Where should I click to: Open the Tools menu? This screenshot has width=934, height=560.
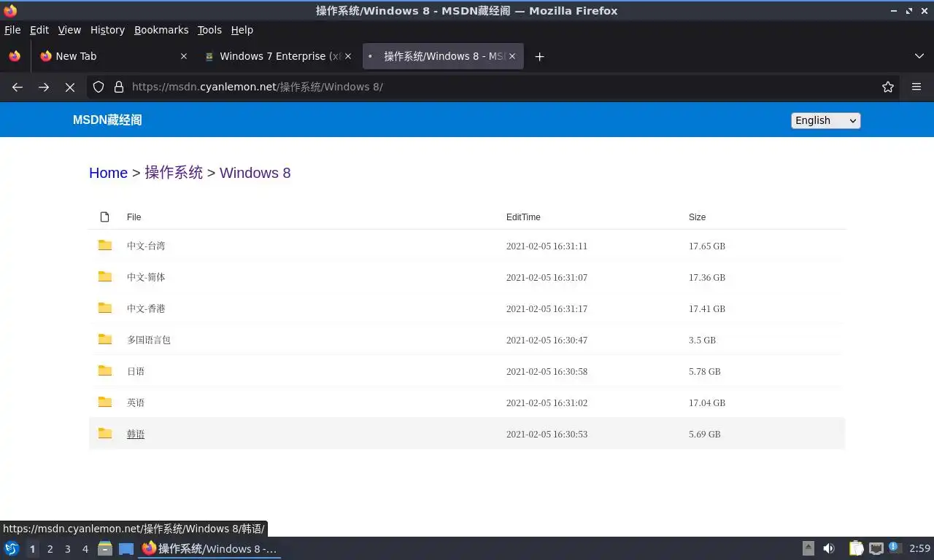(x=209, y=30)
